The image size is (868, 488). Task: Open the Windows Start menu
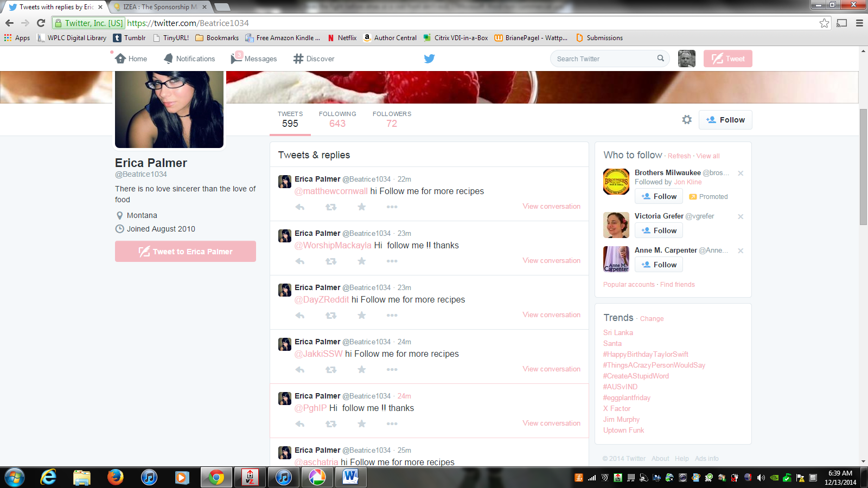[x=15, y=478]
